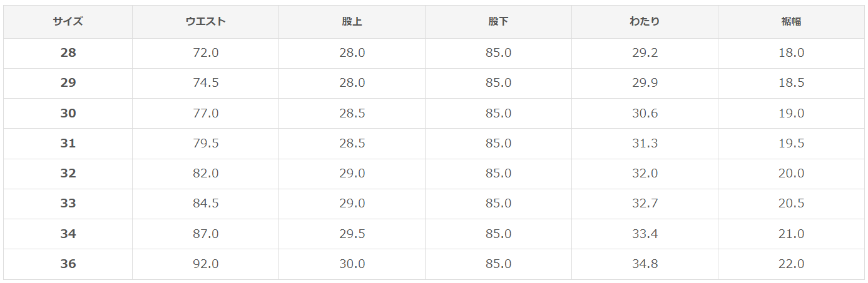
Task: Click the 股上 header cell
Action: (352, 21)
